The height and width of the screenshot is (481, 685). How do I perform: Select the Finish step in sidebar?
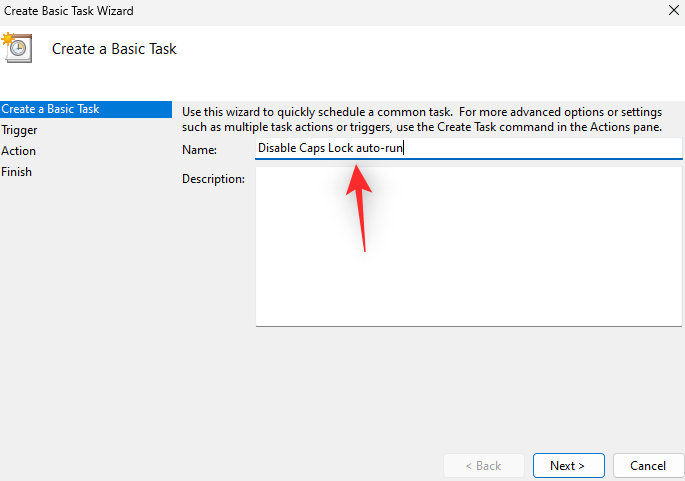pos(17,172)
